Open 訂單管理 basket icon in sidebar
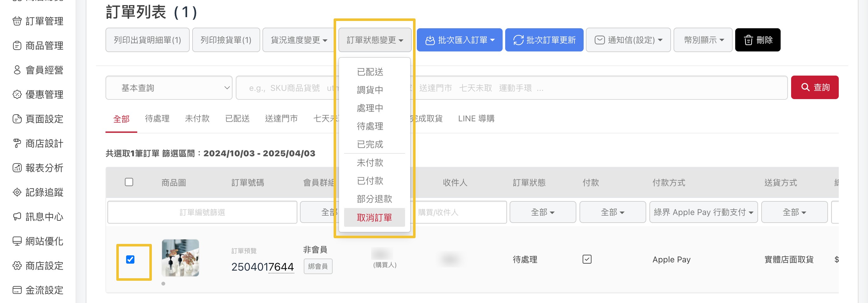This screenshot has height=303, width=868. pos(17,21)
